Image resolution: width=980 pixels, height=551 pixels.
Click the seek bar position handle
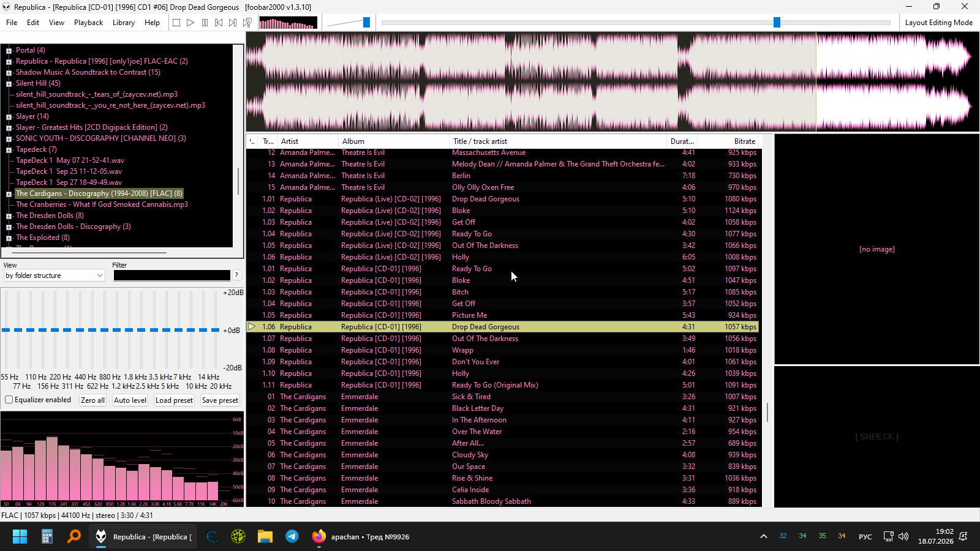pyautogui.click(x=777, y=23)
